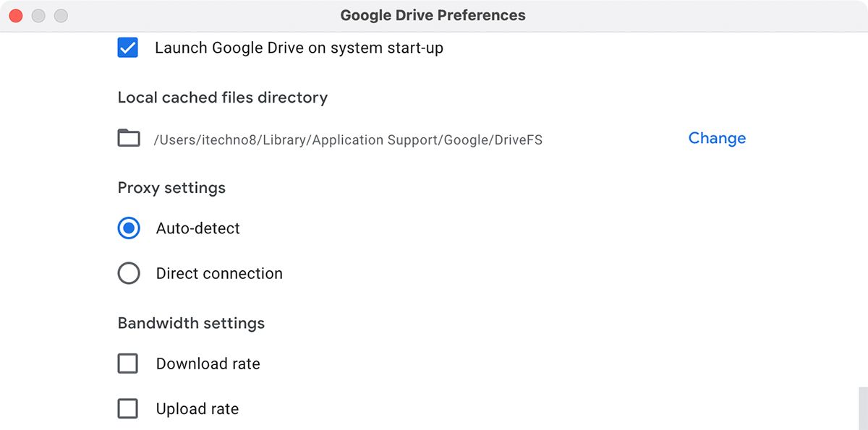Click the Upload rate label text
This screenshot has height=430, width=868.
tap(197, 408)
